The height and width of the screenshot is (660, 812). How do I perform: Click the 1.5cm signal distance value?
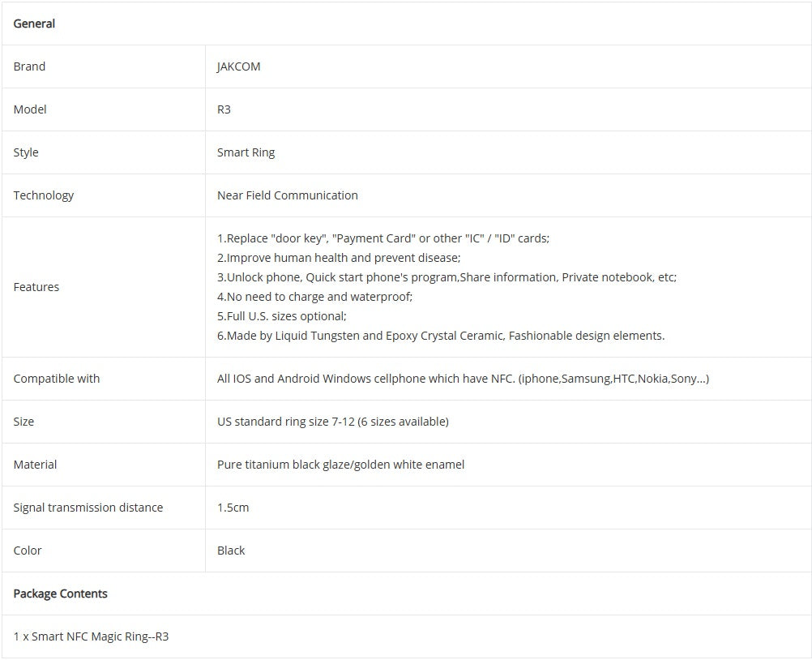click(x=233, y=508)
